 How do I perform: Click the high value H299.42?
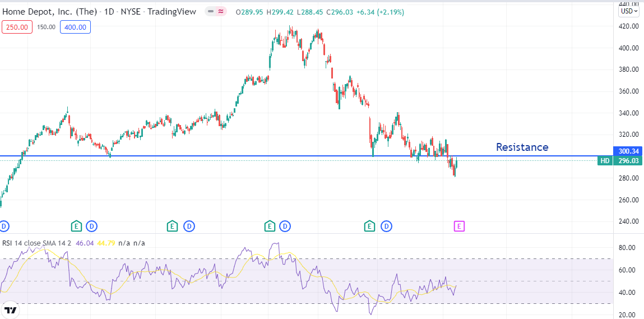pos(280,12)
